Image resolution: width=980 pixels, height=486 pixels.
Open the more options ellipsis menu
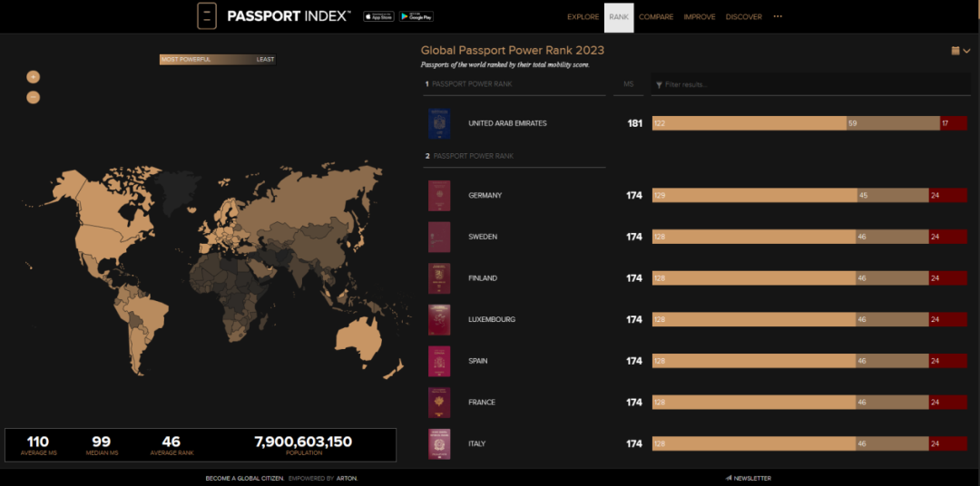click(x=778, y=16)
